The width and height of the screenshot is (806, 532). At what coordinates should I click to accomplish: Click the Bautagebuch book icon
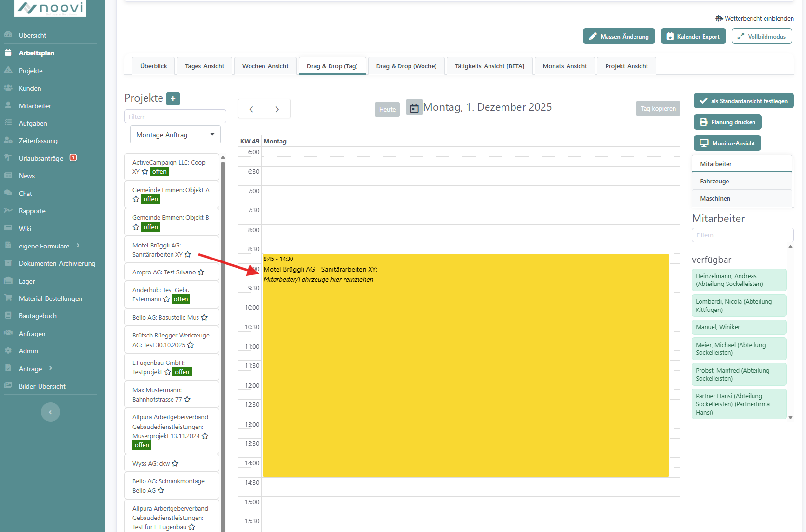tap(8, 316)
